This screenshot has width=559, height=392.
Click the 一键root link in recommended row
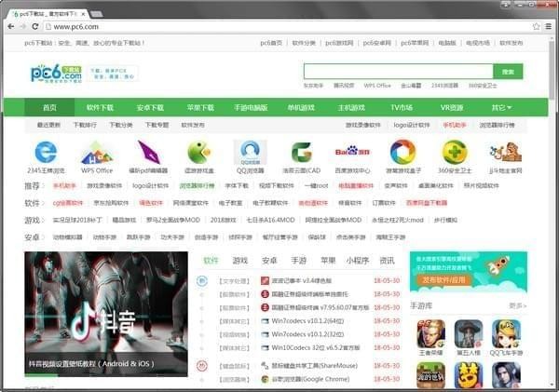tap(316, 185)
